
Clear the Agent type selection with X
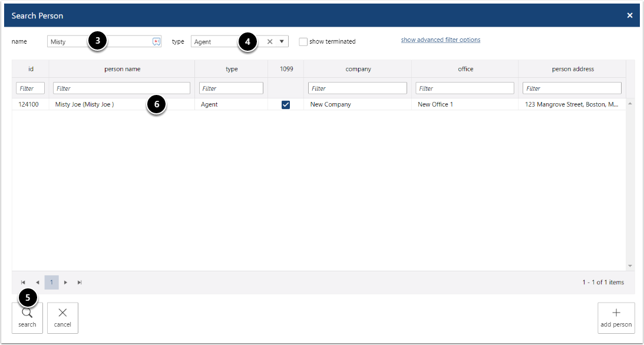pyautogui.click(x=270, y=41)
